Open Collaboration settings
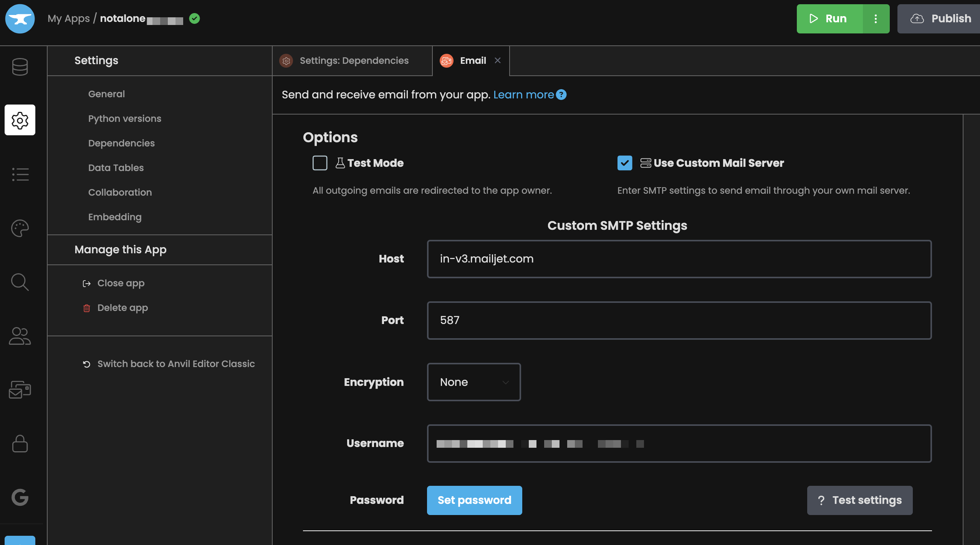Screen dimensions: 980x545 pos(120,192)
